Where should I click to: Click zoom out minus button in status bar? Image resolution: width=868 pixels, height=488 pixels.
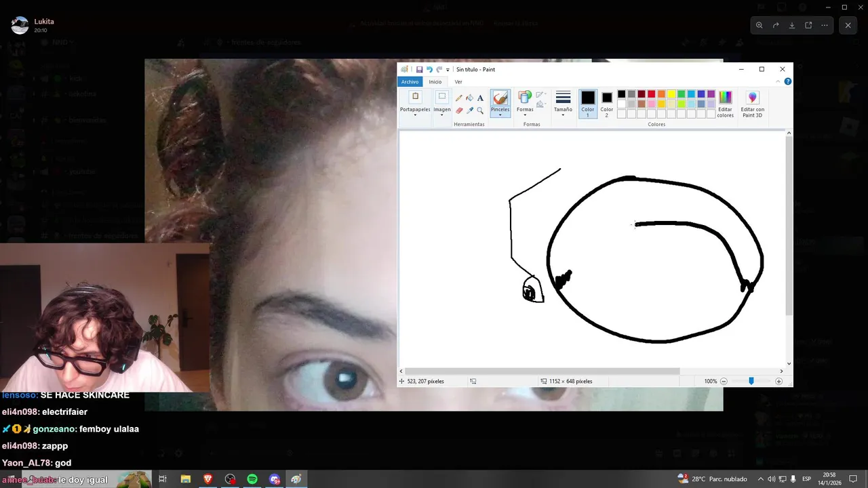(x=724, y=382)
